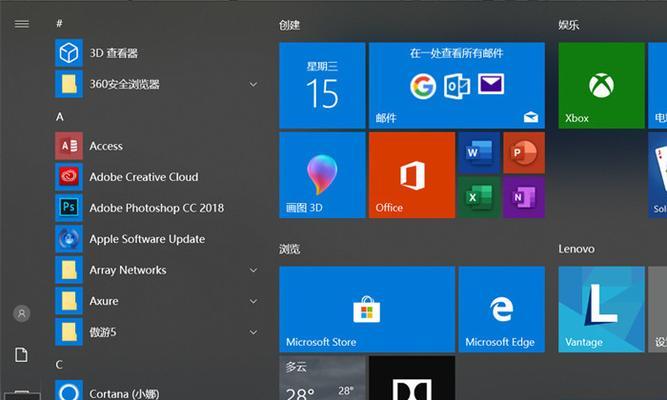Screen dimensions: 667x400
Task: Click the C section letter header
Action: pyautogui.click(x=59, y=365)
